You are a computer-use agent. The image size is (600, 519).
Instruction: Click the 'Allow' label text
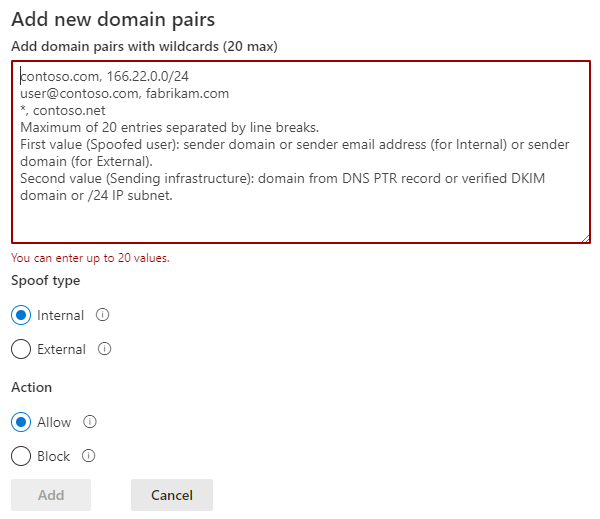point(54,422)
